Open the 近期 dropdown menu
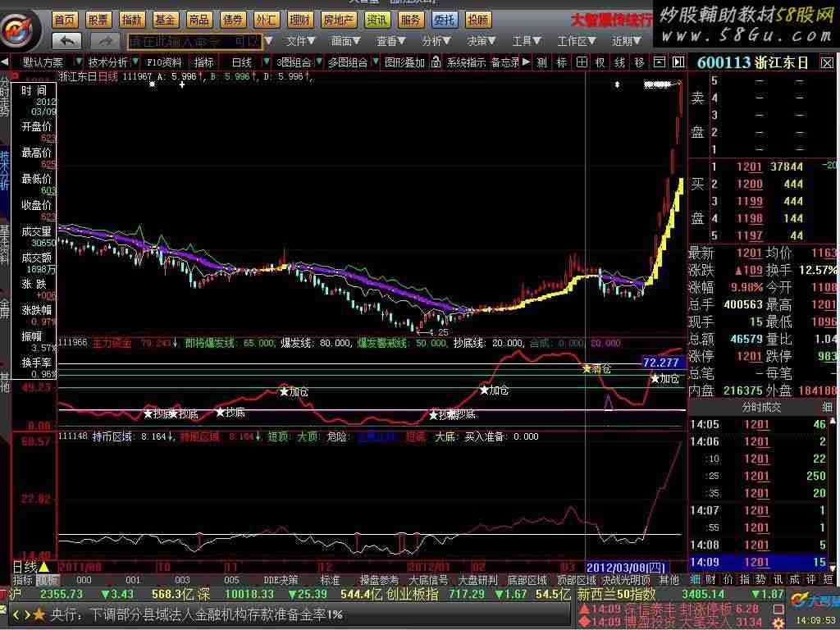This screenshot has height=630, width=840. (626, 41)
